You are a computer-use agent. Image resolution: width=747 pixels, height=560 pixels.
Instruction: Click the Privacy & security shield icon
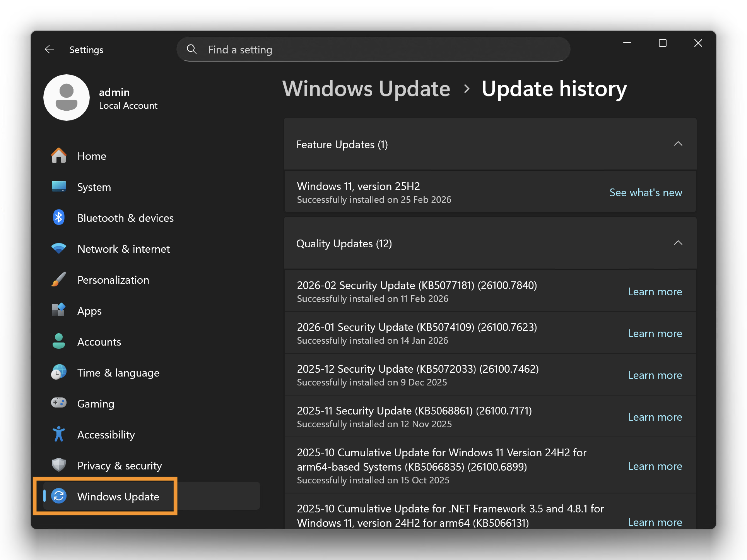pyautogui.click(x=59, y=465)
